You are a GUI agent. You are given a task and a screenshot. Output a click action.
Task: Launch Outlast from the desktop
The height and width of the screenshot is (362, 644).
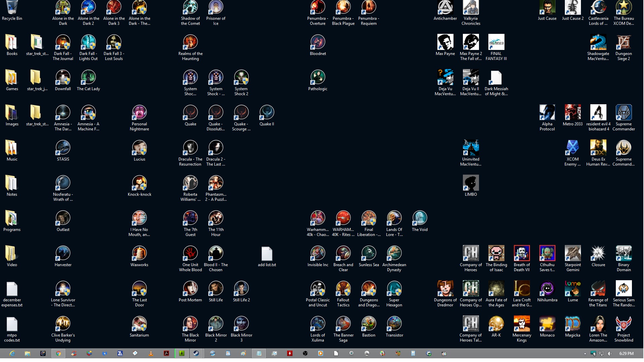tap(63, 221)
